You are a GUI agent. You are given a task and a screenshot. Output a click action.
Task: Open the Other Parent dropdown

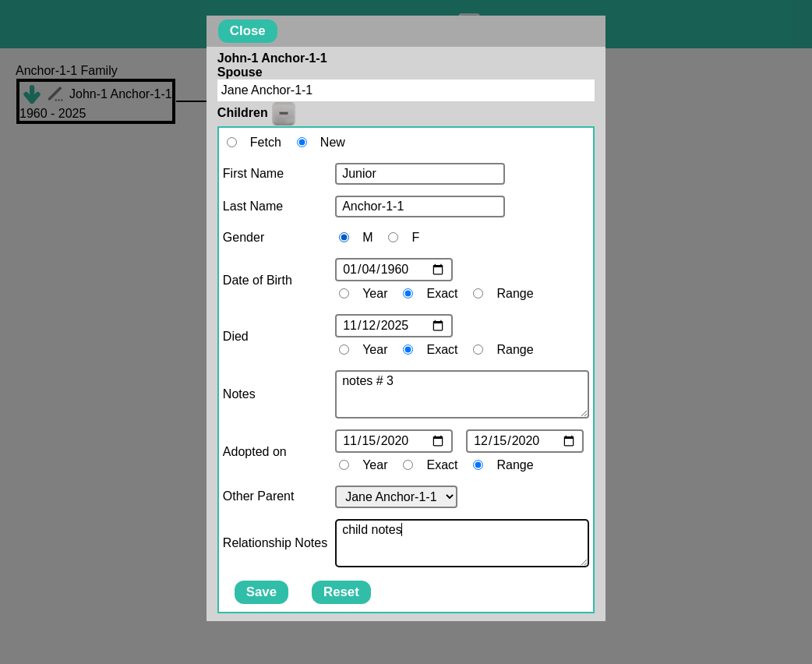(x=396, y=497)
